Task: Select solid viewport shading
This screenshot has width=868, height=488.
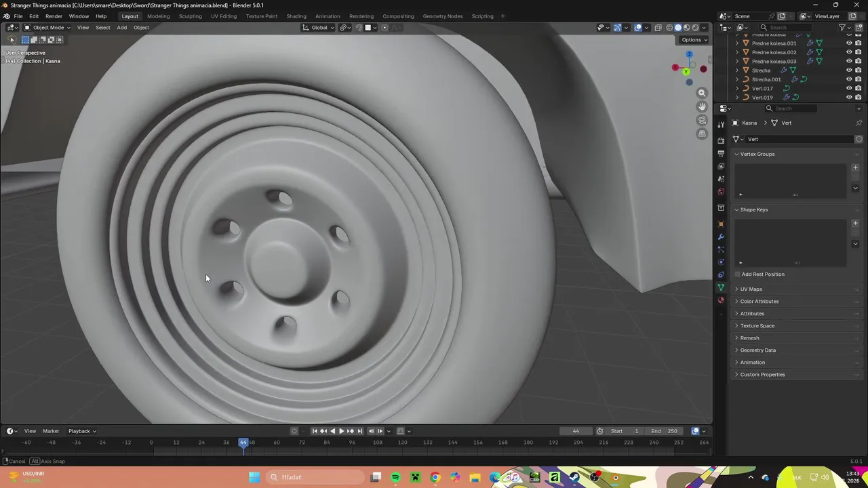Action: (x=677, y=28)
